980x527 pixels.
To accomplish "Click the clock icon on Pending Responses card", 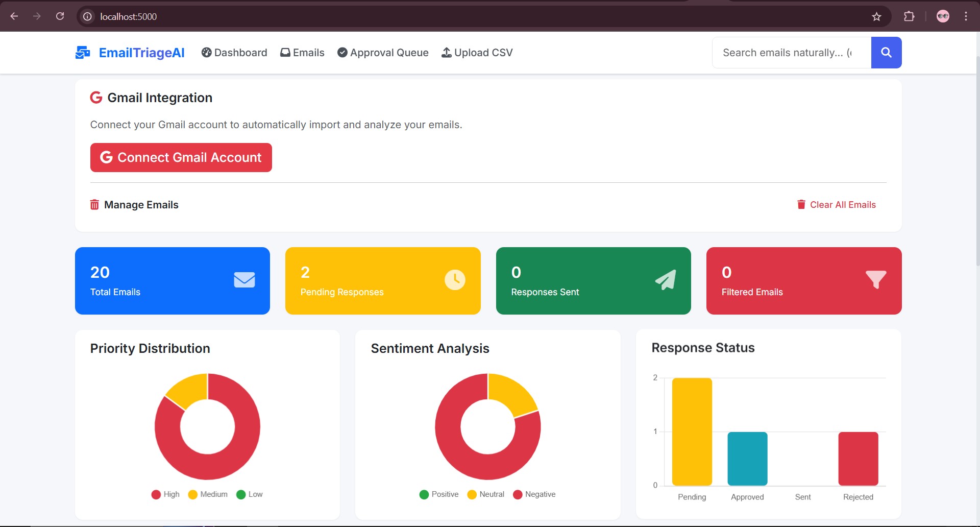I will [x=455, y=280].
